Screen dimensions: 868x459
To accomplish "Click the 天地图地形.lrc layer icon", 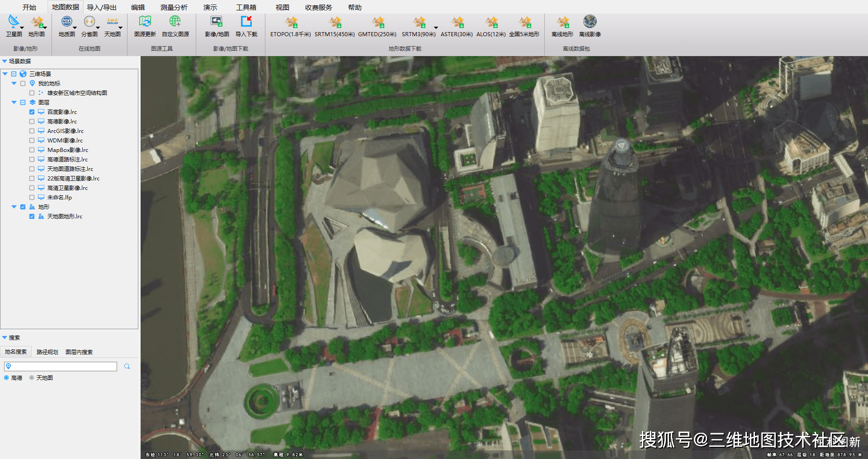I will 41,216.
